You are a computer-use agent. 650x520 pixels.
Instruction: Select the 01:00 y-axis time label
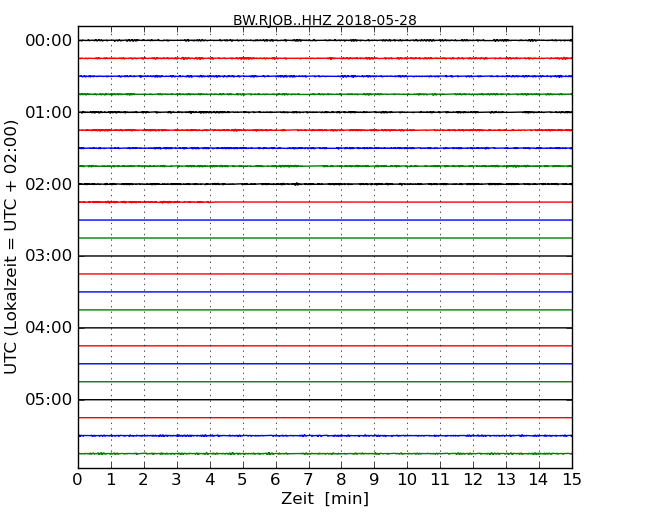tap(49, 112)
